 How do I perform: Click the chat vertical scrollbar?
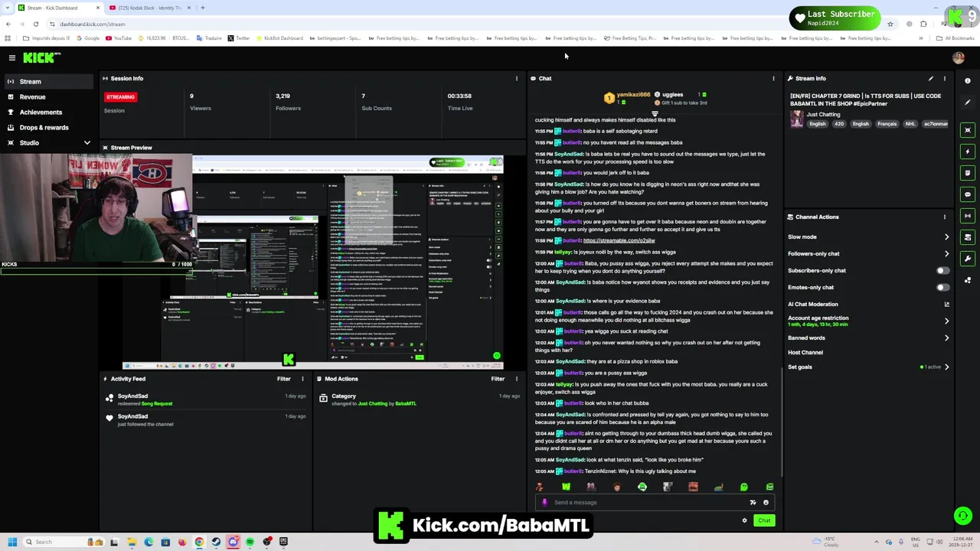(x=781, y=421)
